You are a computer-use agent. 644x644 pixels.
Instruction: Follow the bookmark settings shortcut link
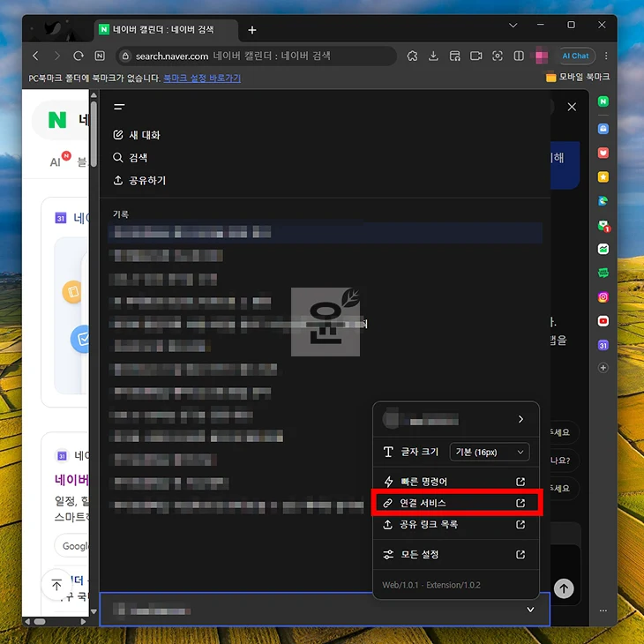(x=202, y=78)
